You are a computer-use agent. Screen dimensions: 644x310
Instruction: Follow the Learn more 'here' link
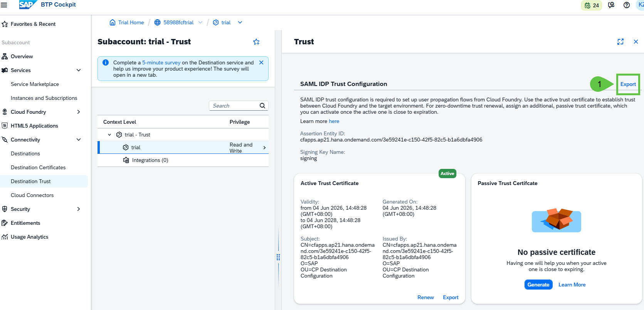[x=334, y=121]
